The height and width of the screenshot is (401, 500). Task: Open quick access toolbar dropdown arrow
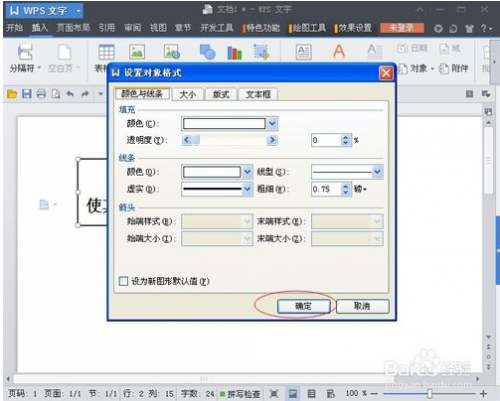[101, 94]
